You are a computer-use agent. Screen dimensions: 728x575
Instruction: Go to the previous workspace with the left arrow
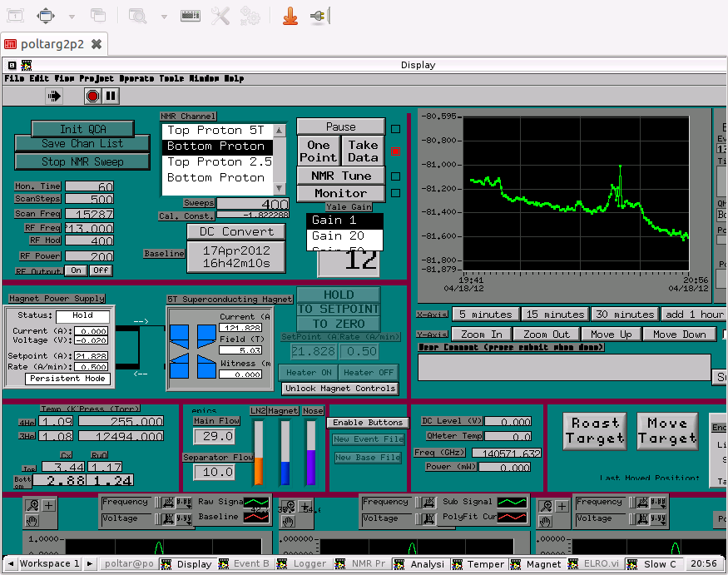click(x=11, y=564)
